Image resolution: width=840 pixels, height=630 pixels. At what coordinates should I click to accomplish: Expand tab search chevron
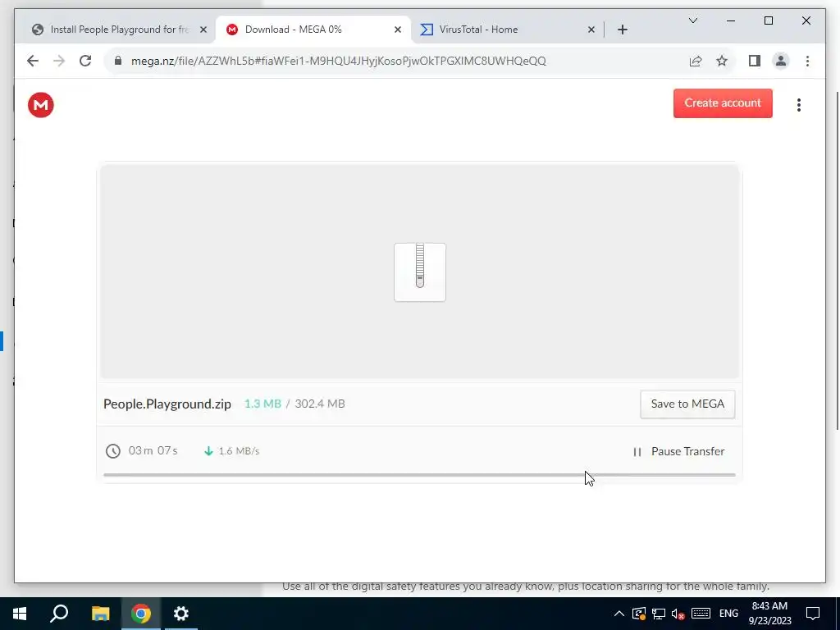click(692, 21)
